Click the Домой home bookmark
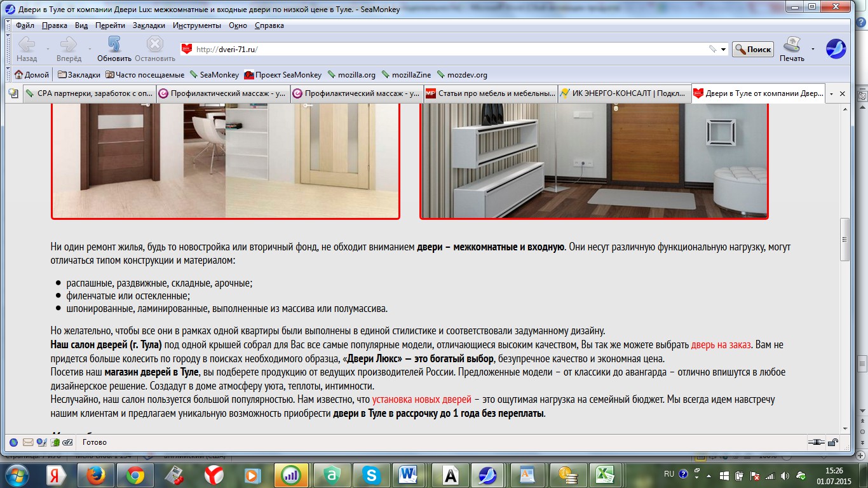The height and width of the screenshot is (488, 868). (x=31, y=74)
